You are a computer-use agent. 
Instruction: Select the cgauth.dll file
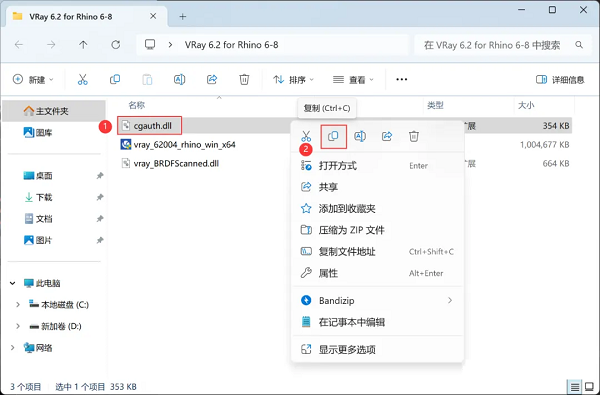152,126
